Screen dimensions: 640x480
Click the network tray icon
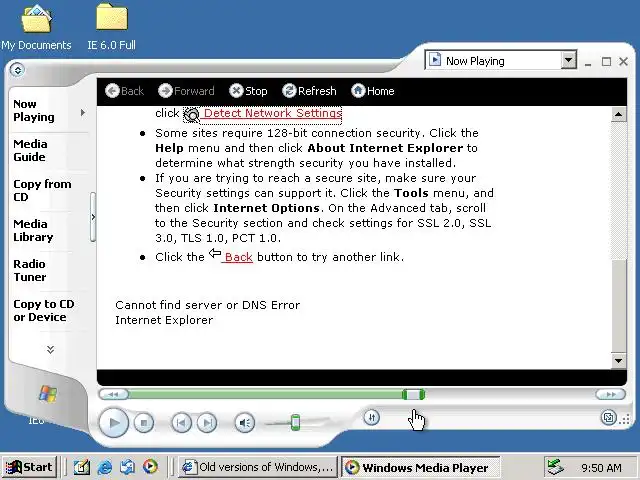pos(555,467)
